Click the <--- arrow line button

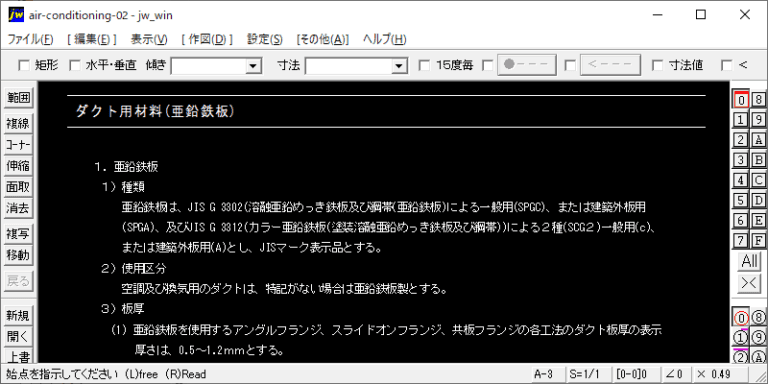tap(610, 65)
